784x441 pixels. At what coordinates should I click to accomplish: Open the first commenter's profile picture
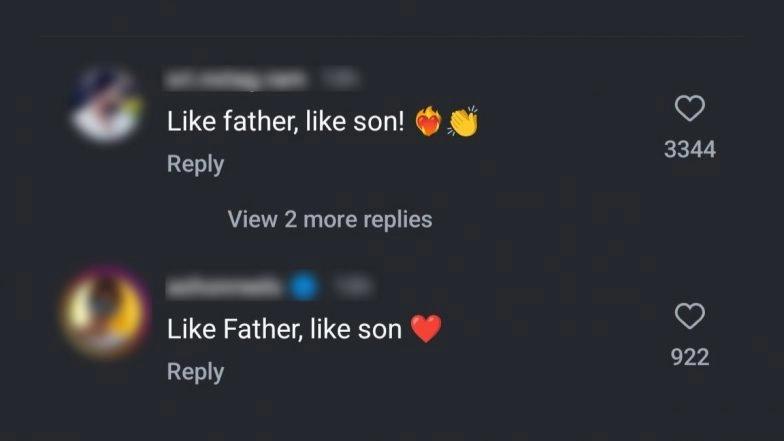coord(104,105)
